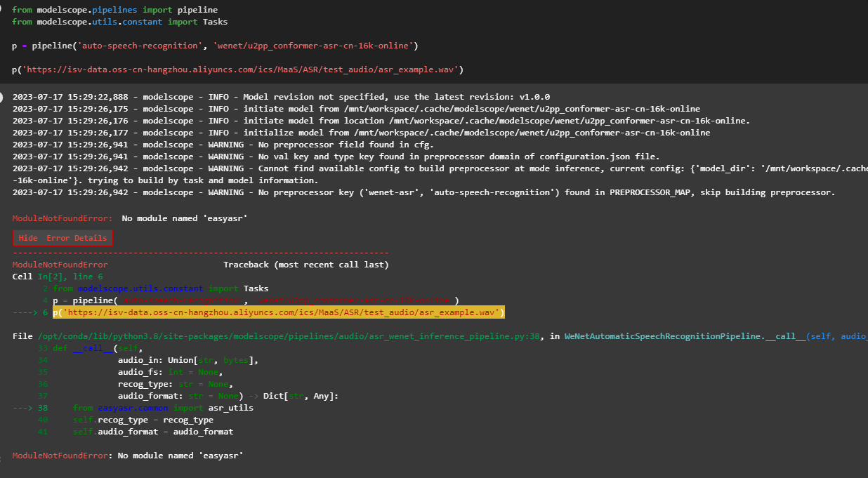Click the arrow marker pointing to line 6
Viewport: 868px width, 478px height.
tap(27, 312)
